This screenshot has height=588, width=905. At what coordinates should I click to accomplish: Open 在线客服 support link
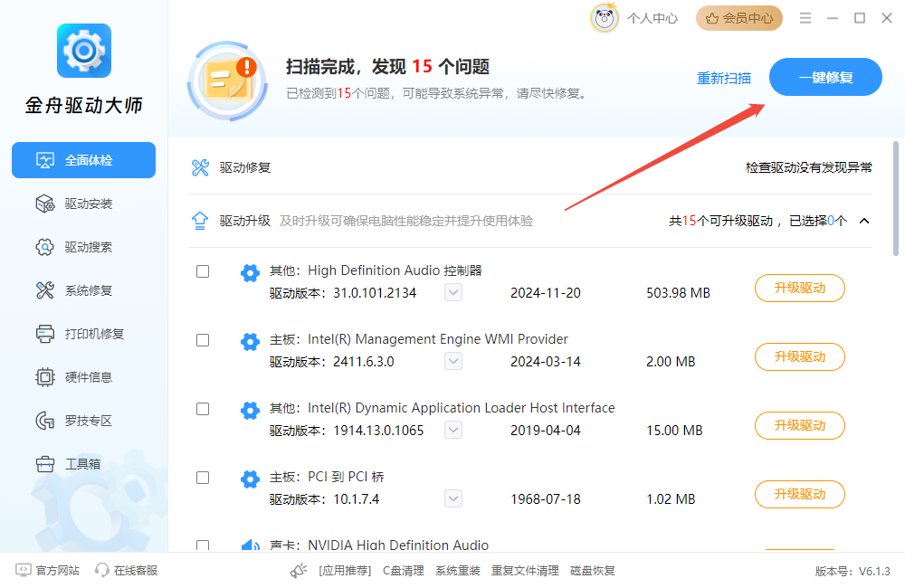click(136, 571)
